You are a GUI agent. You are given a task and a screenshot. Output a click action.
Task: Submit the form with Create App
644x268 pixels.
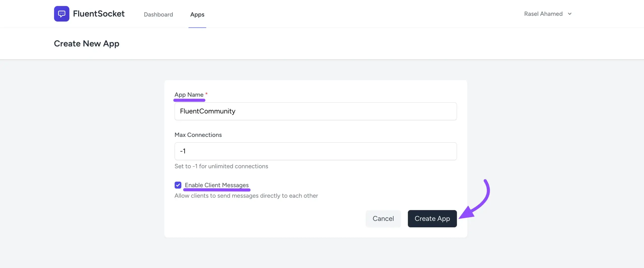(432, 219)
